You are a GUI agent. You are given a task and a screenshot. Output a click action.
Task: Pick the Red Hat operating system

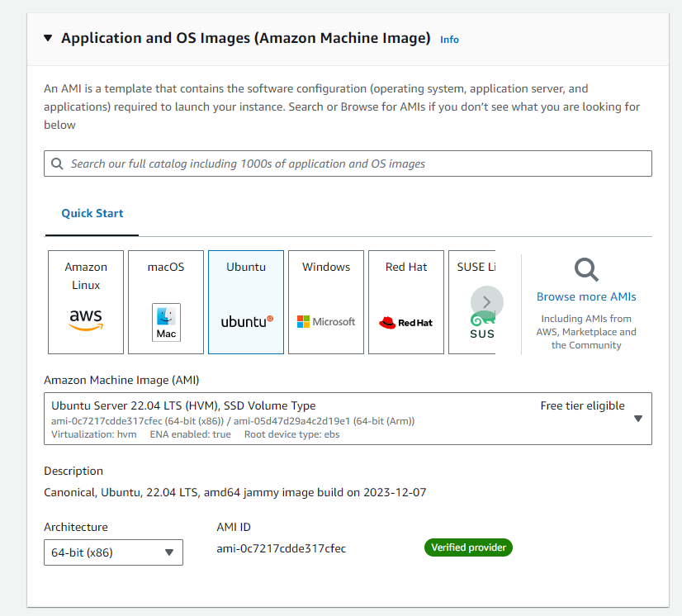pos(405,301)
